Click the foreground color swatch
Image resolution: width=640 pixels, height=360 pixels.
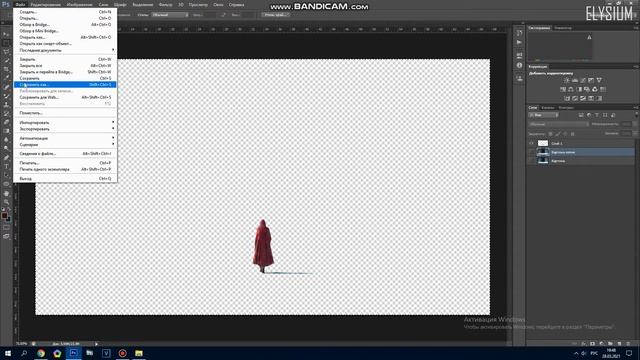(x=4, y=215)
